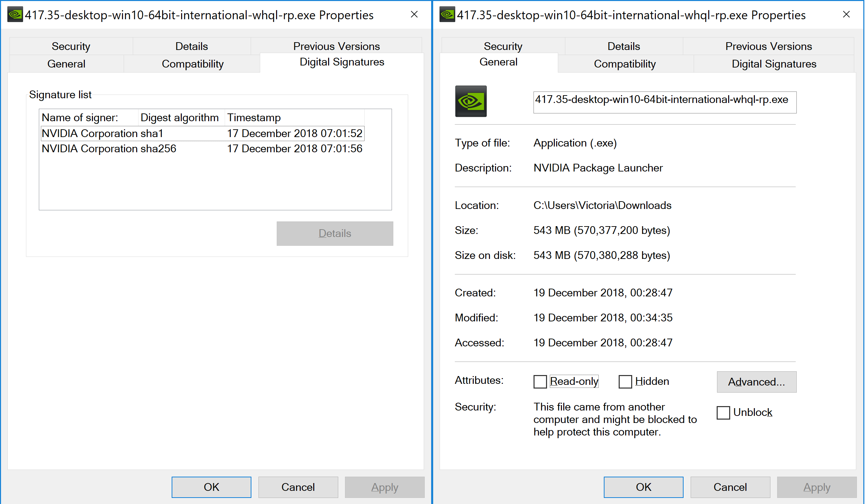865x504 pixels.
Task: Click the Timestamp column header
Action: (x=295, y=117)
